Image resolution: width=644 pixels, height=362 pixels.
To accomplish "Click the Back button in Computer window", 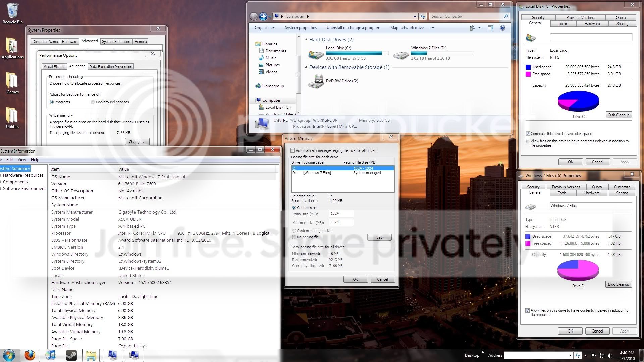I will [254, 16].
